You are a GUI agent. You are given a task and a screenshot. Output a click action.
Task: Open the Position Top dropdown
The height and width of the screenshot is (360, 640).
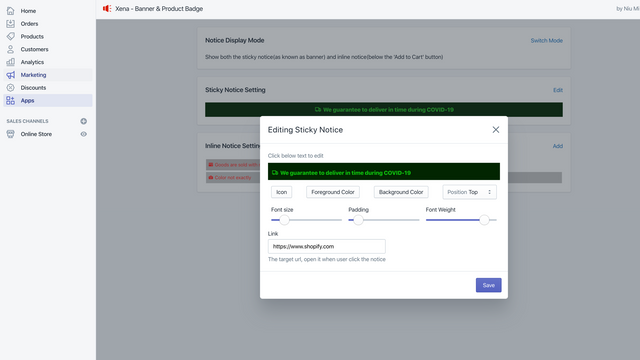469,192
